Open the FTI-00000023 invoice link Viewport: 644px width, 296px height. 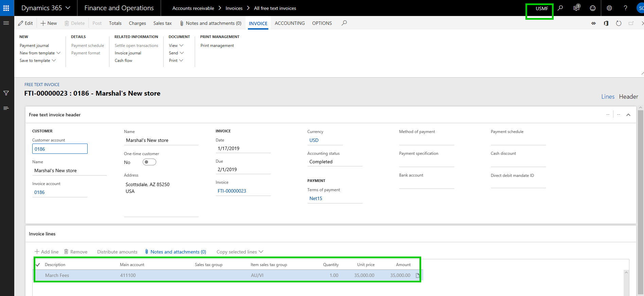click(x=232, y=191)
